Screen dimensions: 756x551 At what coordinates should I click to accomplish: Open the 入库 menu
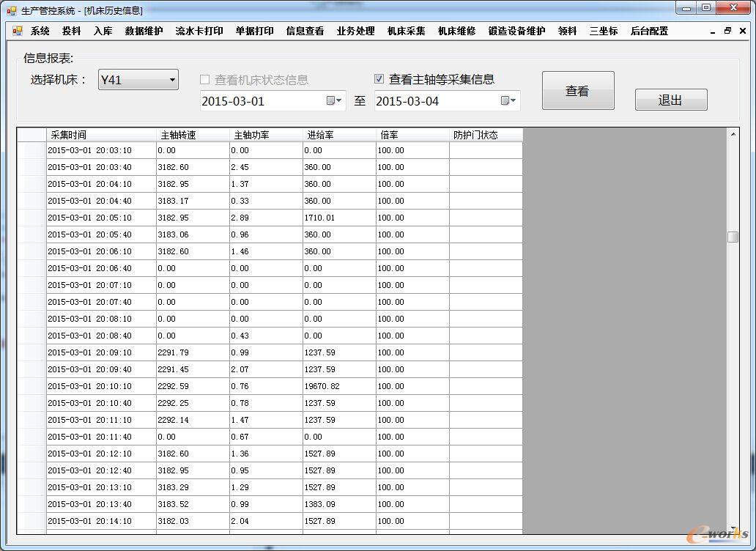point(103,32)
